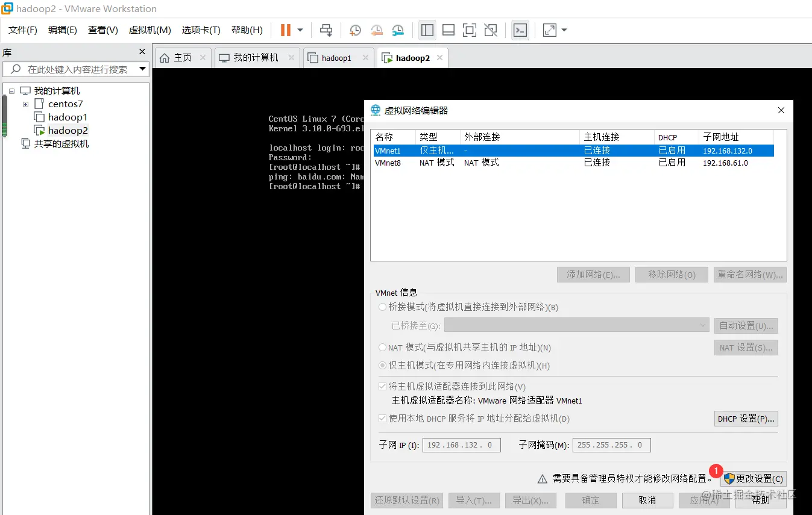Select the VMnet8 network row
The image size is (812, 515).
(573, 163)
